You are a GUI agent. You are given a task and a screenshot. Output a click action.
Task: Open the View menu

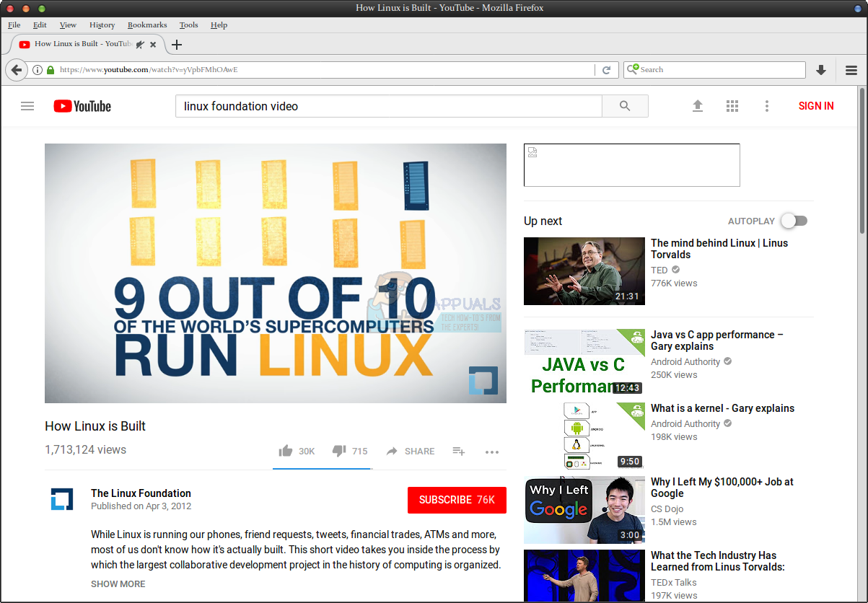[x=68, y=25]
